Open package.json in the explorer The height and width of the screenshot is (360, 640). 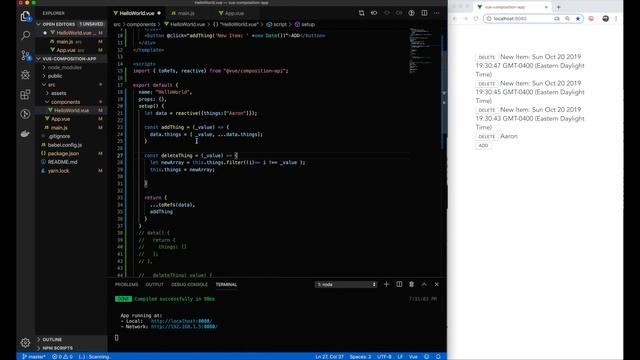(x=63, y=153)
